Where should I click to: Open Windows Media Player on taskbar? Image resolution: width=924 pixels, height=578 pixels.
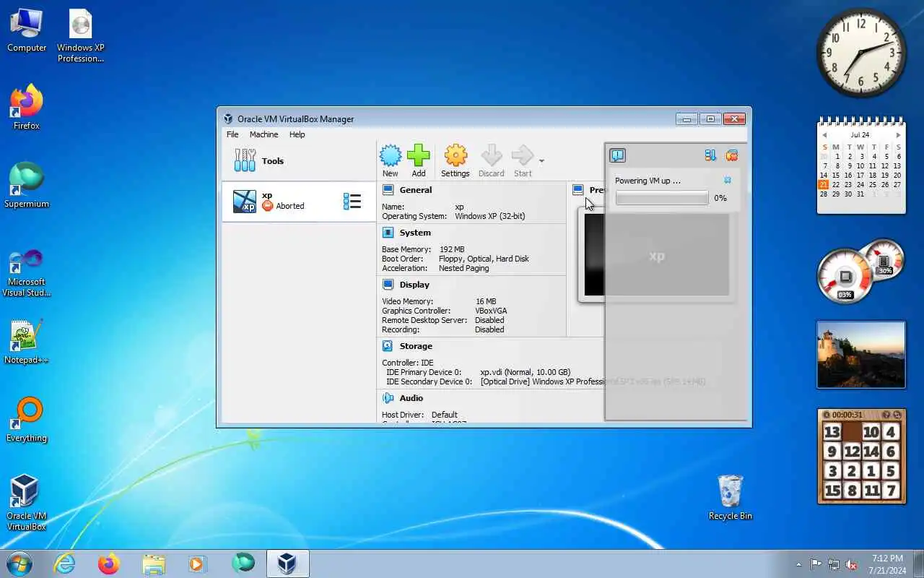pos(198,564)
